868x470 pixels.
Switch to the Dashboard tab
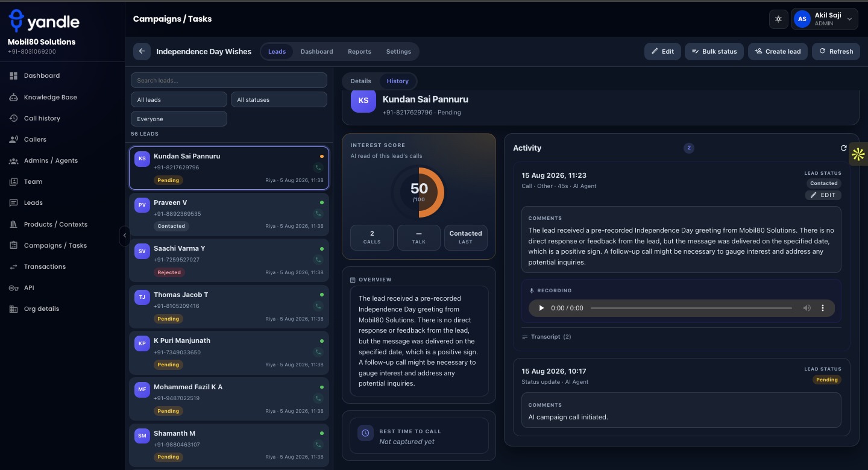pyautogui.click(x=316, y=52)
